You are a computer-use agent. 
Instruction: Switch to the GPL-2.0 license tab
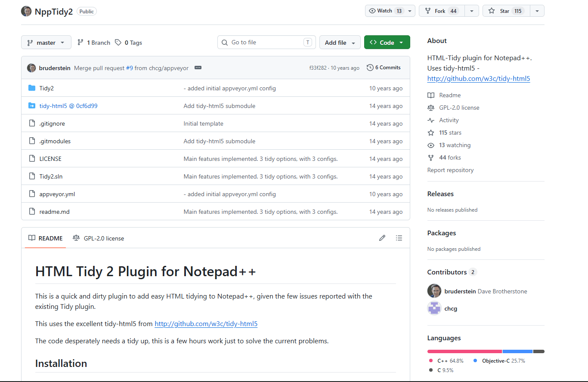click(x=99, y=238)
